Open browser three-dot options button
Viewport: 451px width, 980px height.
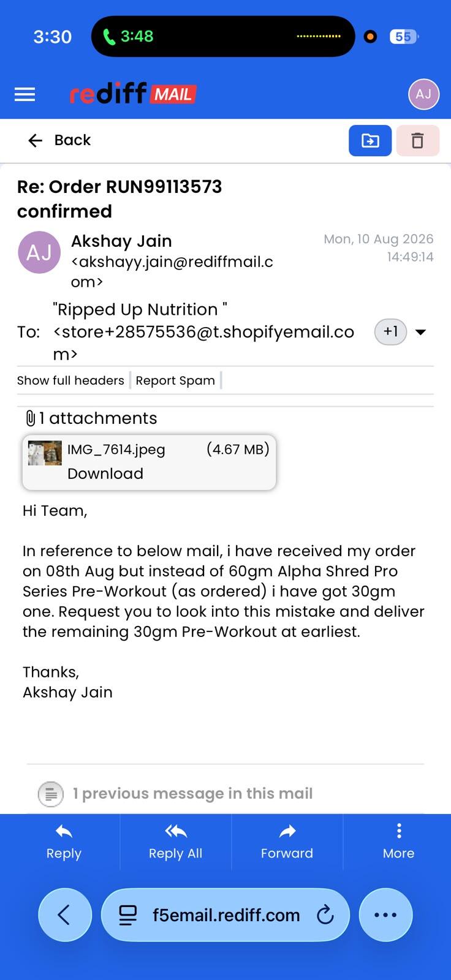[x=385, y=915]
